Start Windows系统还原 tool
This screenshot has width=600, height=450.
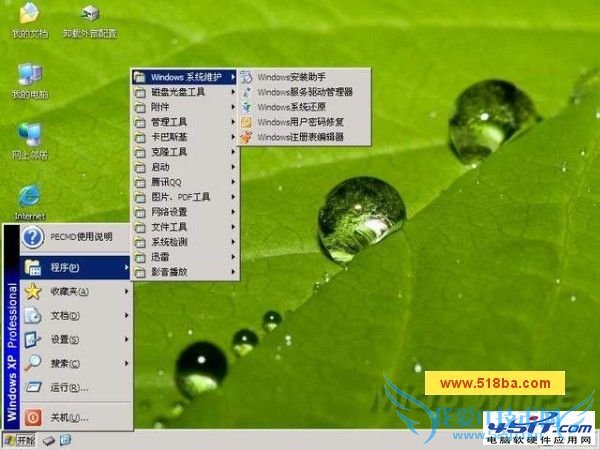click(x=305, y=107)
